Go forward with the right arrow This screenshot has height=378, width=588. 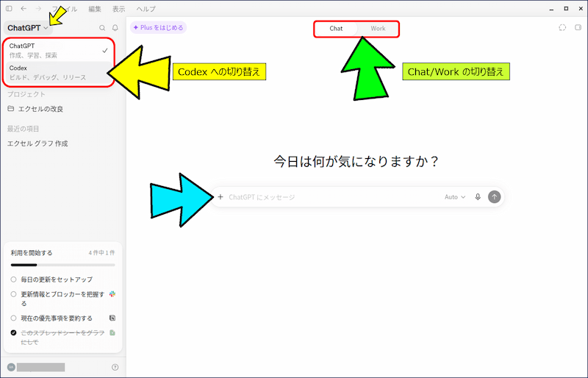(38, 8)
